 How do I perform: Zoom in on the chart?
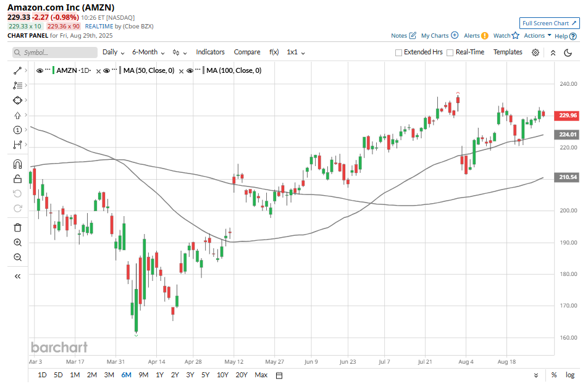(x=17, y=243)
